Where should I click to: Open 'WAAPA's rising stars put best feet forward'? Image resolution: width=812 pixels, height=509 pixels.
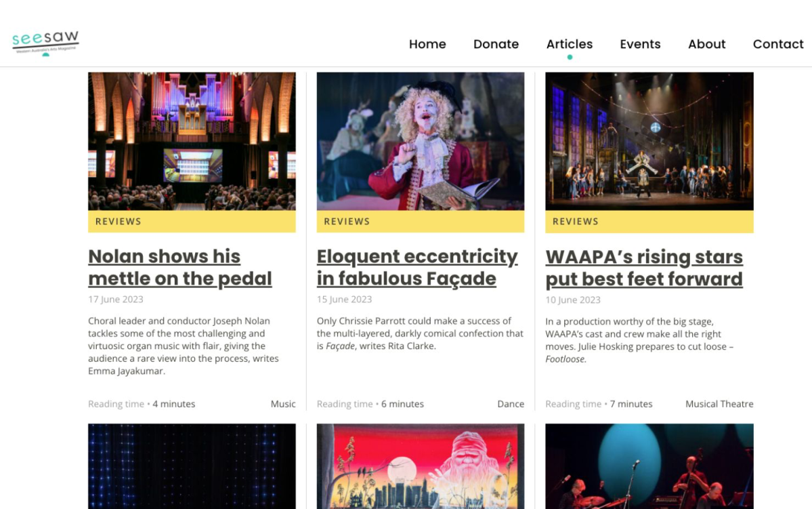(643, 268)
